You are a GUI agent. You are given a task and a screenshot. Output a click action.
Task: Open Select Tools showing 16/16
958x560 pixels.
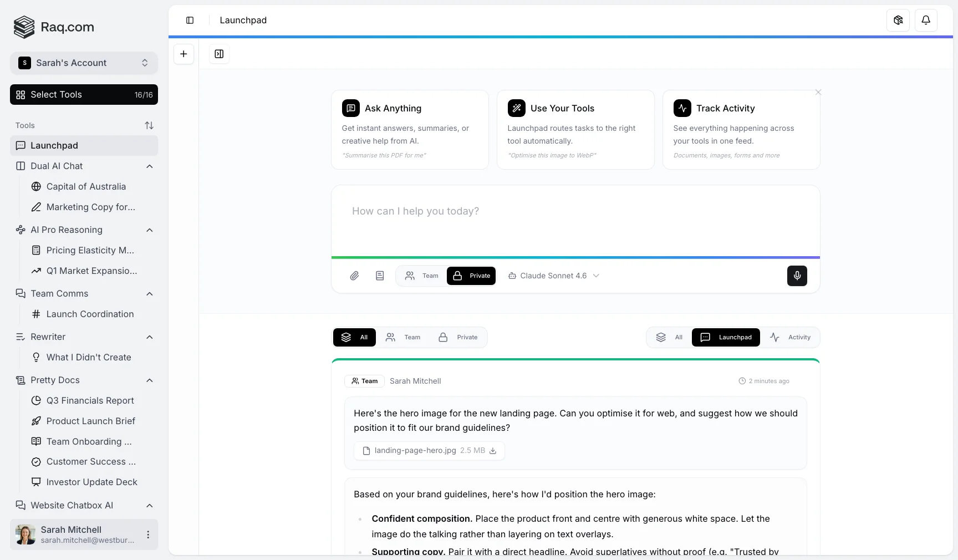(83, 95)
